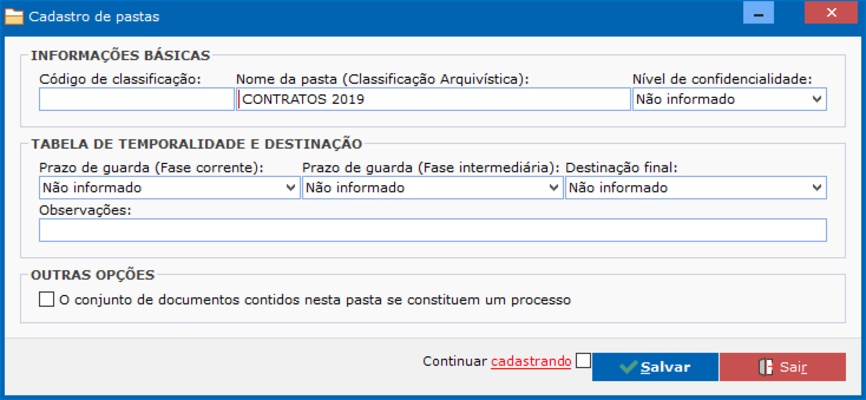Open the Nível de confidencialidade dropdown

point(729,99)
